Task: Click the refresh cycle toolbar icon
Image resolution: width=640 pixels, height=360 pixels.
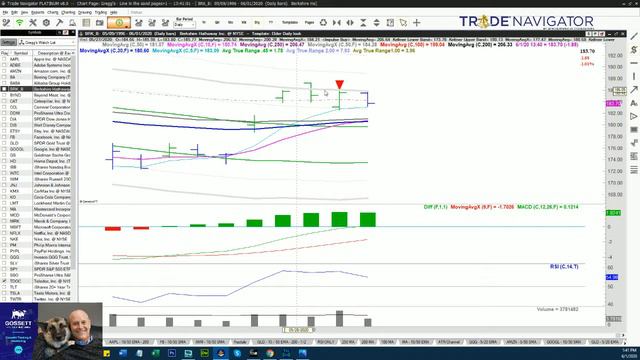Action: coord(323,23)
